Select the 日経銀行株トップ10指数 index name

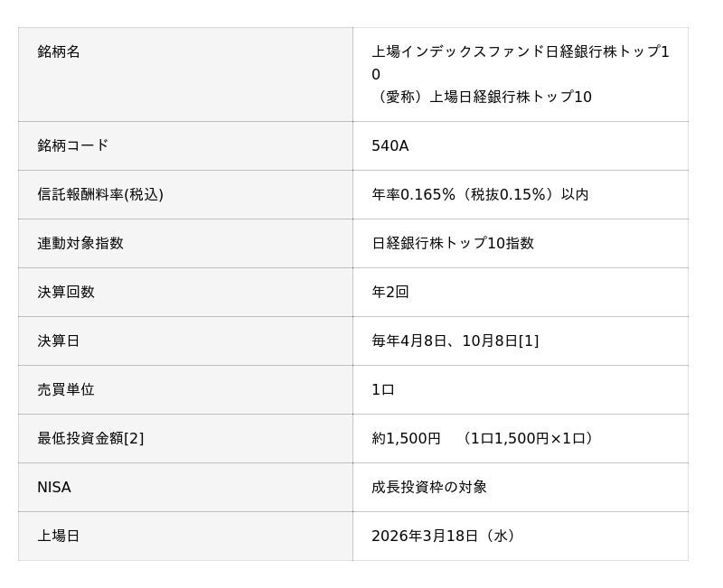452,243
